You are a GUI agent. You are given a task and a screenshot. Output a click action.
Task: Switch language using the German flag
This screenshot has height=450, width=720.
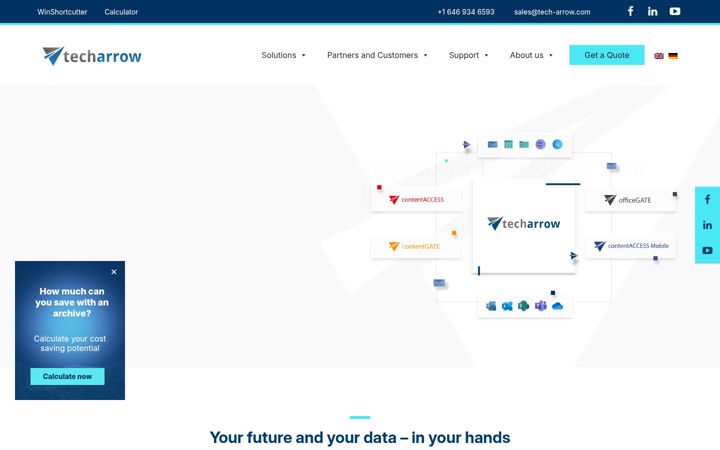click(673, 56)
